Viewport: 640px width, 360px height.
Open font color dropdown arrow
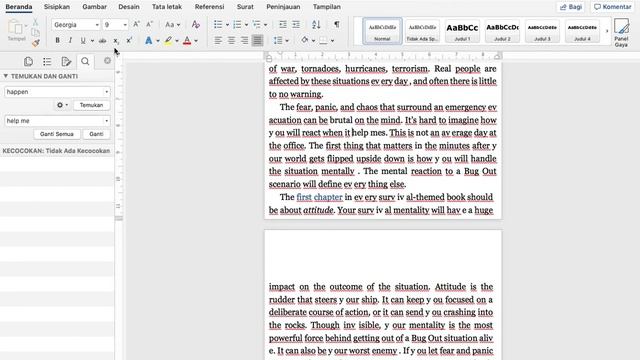click(196, 41)
